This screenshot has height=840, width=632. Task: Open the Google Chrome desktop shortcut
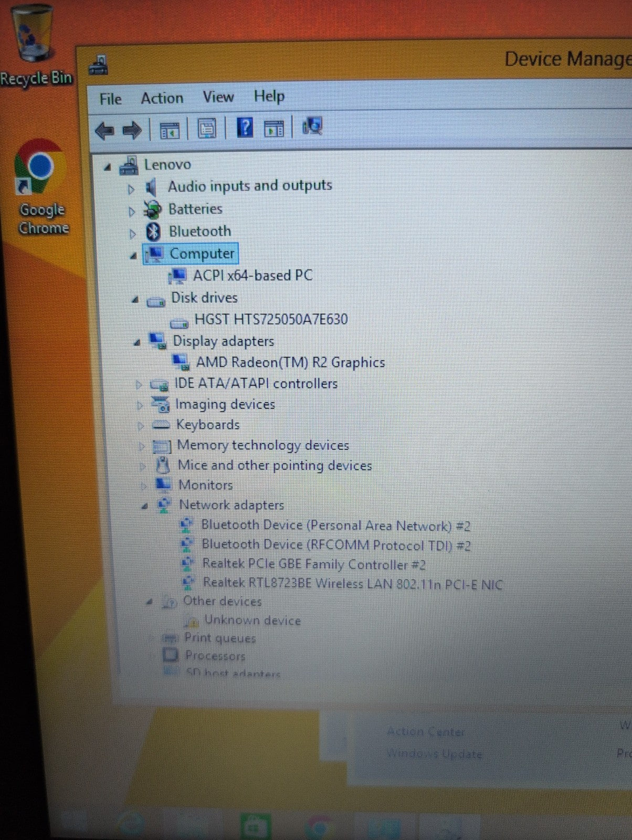point(42,186)
